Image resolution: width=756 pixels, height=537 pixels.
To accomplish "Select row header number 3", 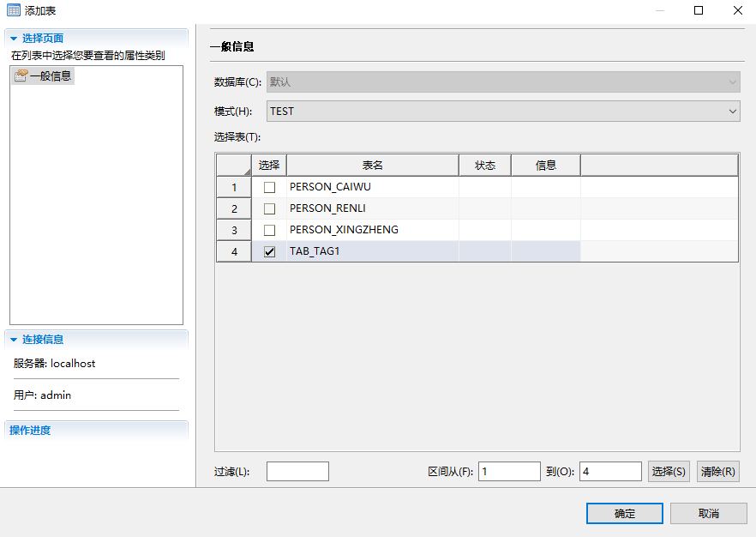I will click(234, 230).
